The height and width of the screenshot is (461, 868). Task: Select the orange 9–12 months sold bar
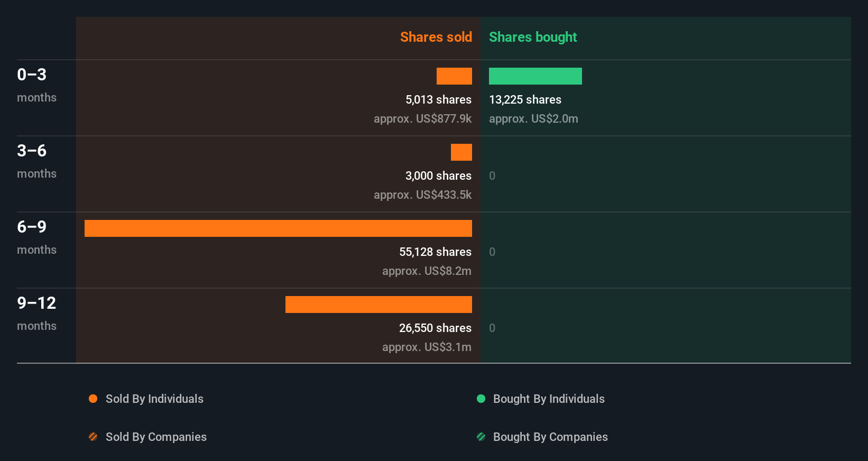[378, 305]
